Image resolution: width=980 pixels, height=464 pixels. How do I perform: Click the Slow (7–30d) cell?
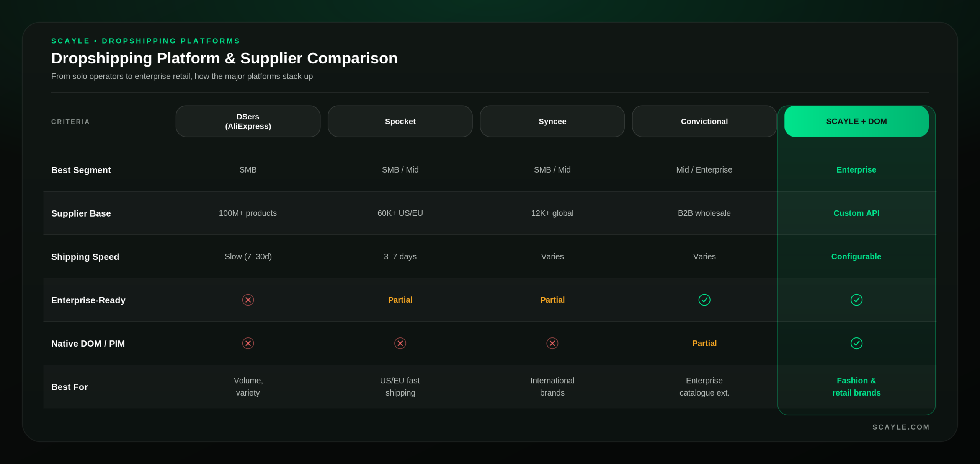248,257
